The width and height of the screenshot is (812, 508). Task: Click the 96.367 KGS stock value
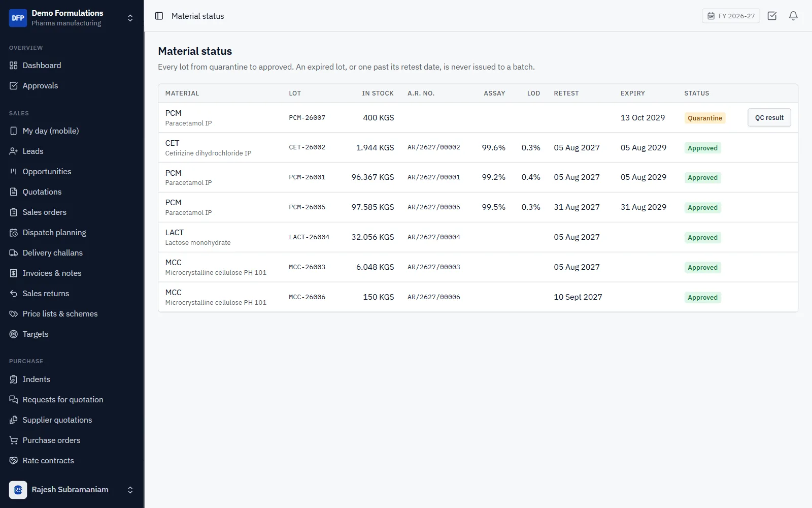pyautogui.click(x=373, y=177)
